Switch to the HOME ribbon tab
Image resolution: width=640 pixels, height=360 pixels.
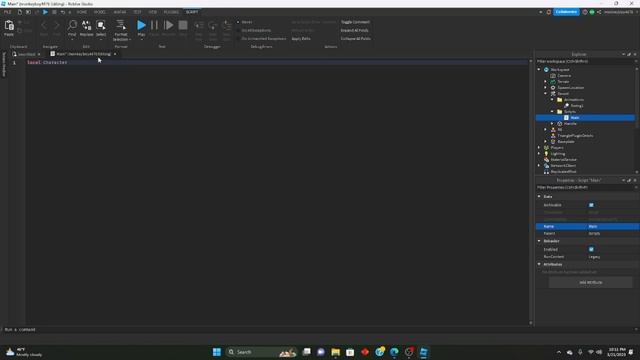click(82, 12)
